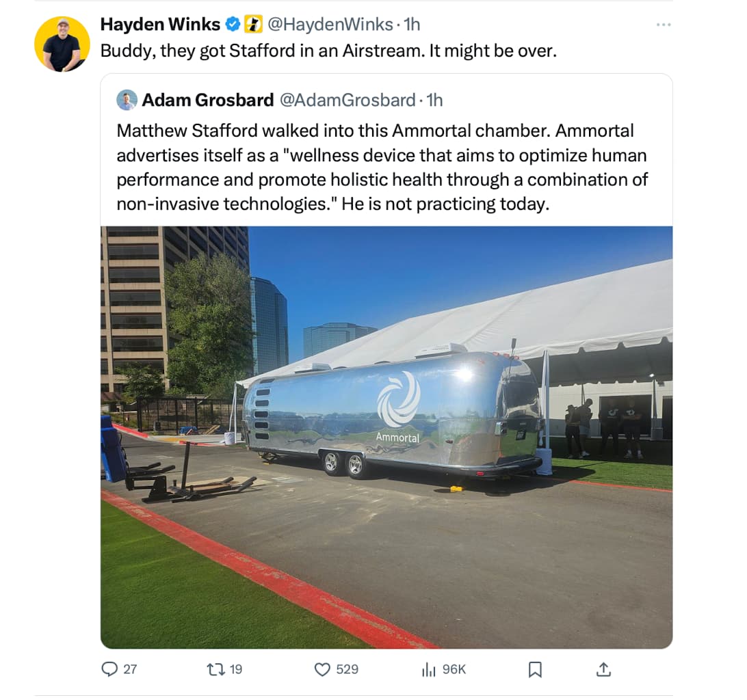Open Hayden Winks profile avatar
Viewport: 747px width, 700px height.
pos(62,44)
